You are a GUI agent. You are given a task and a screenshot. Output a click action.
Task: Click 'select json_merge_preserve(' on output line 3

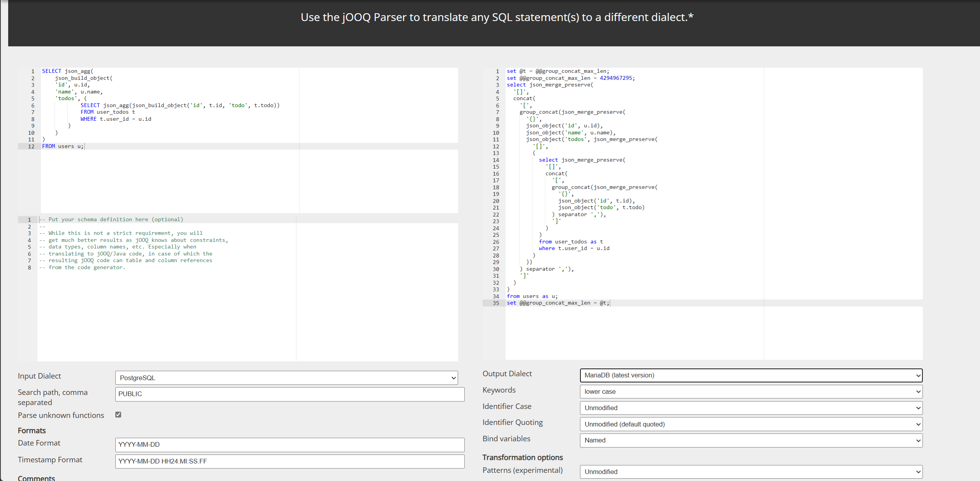pos(550,85)
